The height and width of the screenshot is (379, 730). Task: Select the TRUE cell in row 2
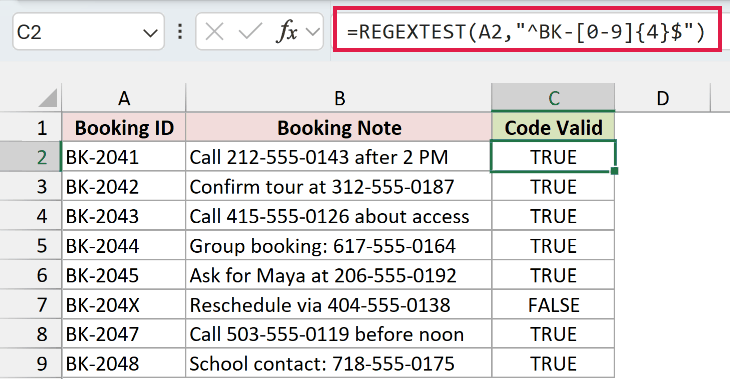[x=553, y=157]
